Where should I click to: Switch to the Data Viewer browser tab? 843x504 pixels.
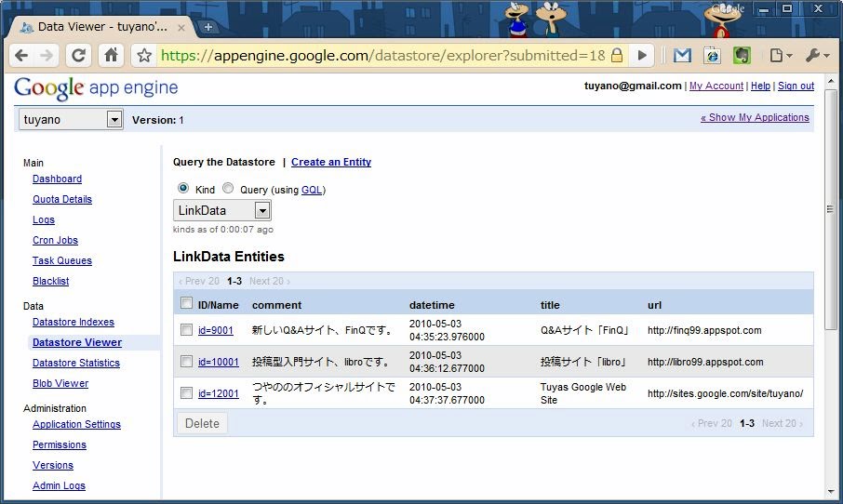(x=102, y=27)
